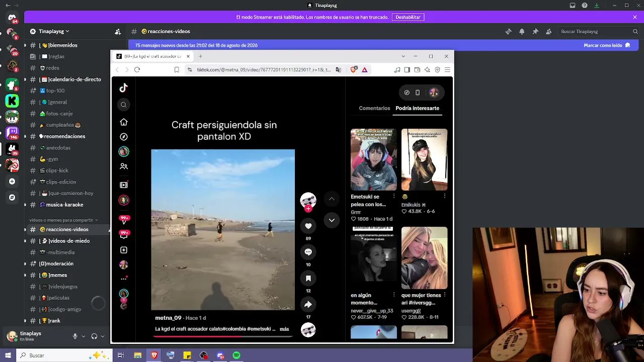The width and height of the screenshot is (644, 362).
Task: Share the TikTok video with arrow
Action: [x=308, y=304]
